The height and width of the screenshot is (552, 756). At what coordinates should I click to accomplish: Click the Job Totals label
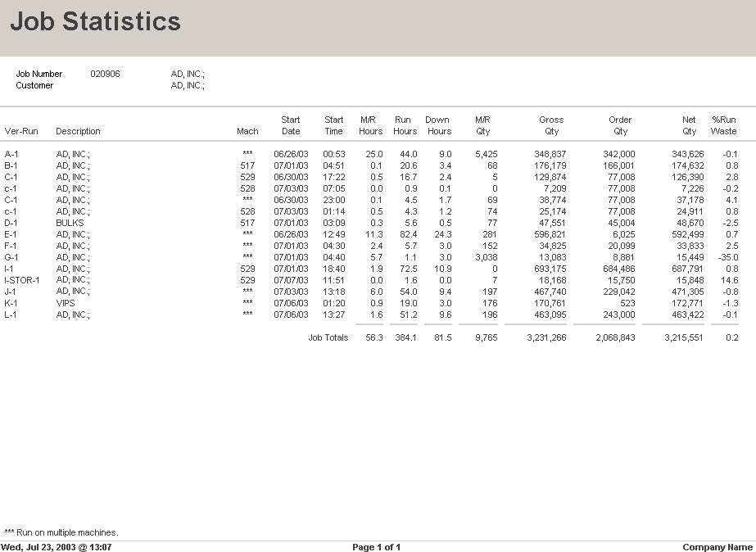tap(328, 337)
